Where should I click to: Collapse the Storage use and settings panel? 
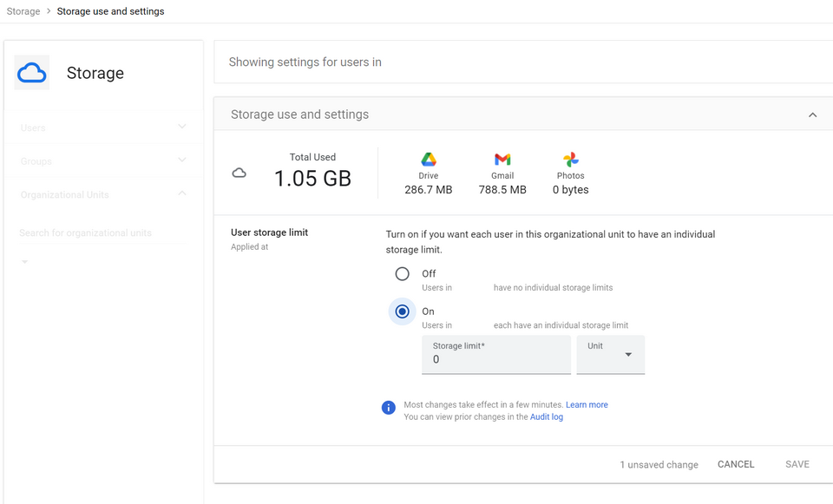tap(812, 115)
